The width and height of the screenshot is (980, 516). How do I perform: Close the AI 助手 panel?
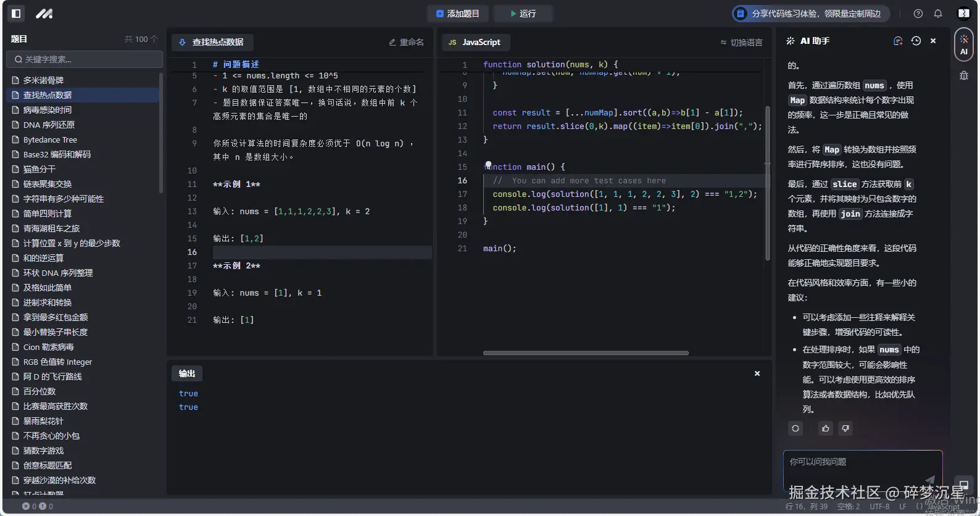[933, 41]
